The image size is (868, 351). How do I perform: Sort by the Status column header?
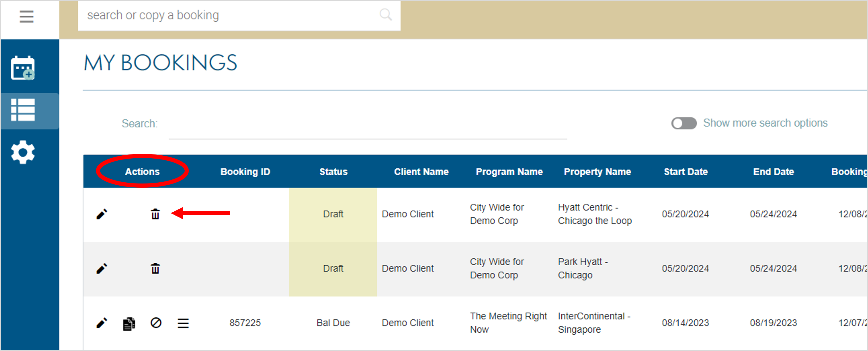tap(333, 171)
